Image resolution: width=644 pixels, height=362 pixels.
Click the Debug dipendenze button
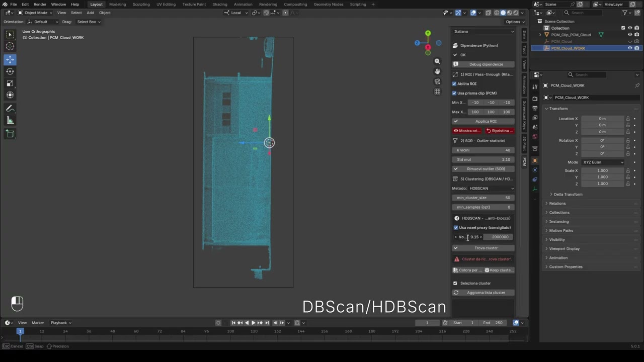coord(484,64)
